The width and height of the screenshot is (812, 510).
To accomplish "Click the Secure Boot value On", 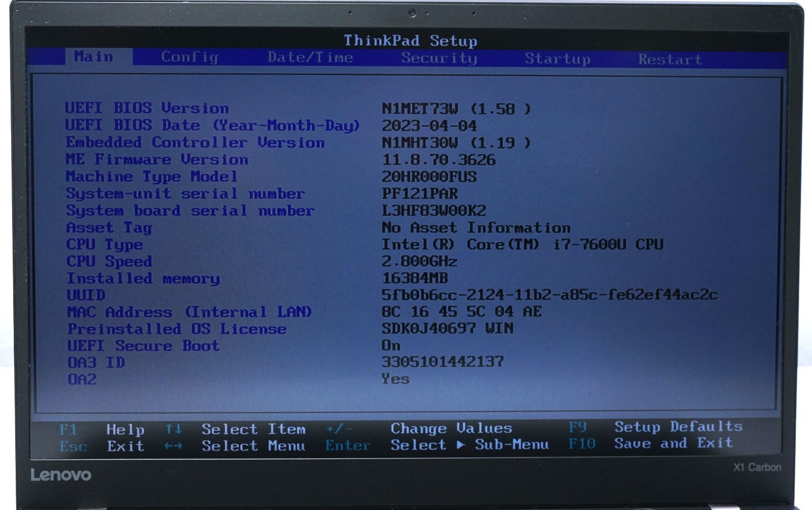I will point(391,345).
